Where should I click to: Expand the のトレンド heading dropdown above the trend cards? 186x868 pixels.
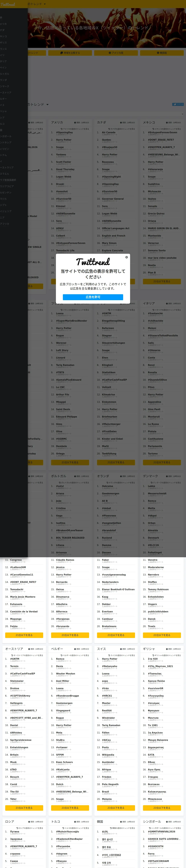(38, 104)
